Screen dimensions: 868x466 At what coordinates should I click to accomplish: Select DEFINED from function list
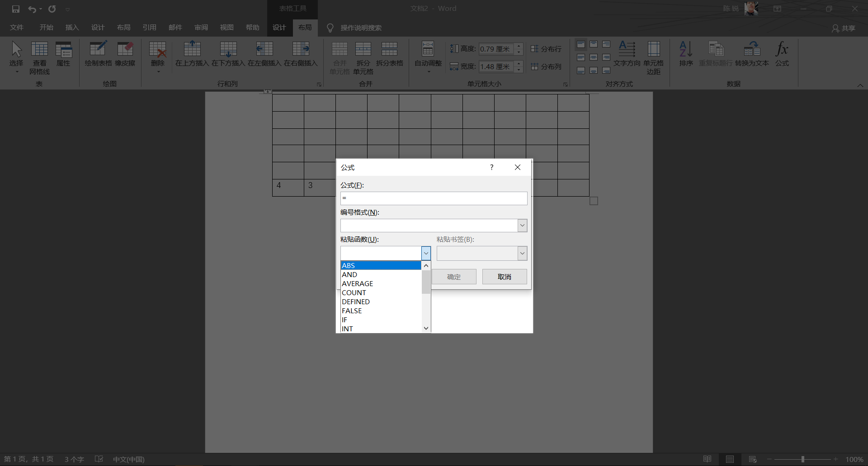[x=381, y=301]
